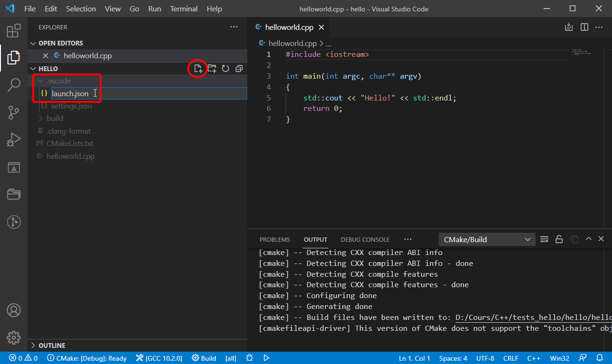Viewport: 612px width, 364px height.
Task: Split the editor to the right
Action: pyautogui.click(x=584, y=27)
